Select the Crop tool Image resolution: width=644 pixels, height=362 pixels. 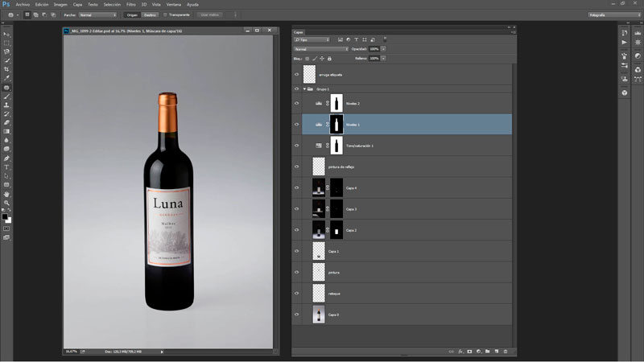click(x=6, y=69)
